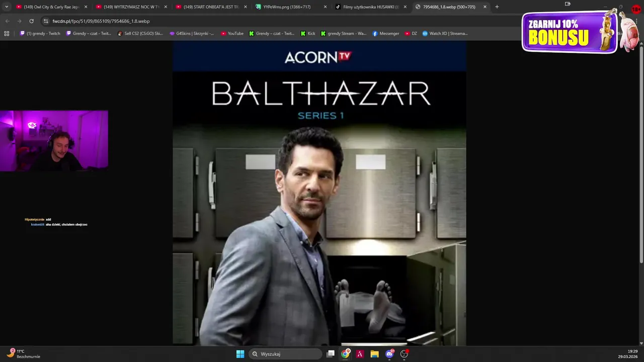Click the media control icon in title bar

coord(568,4)
